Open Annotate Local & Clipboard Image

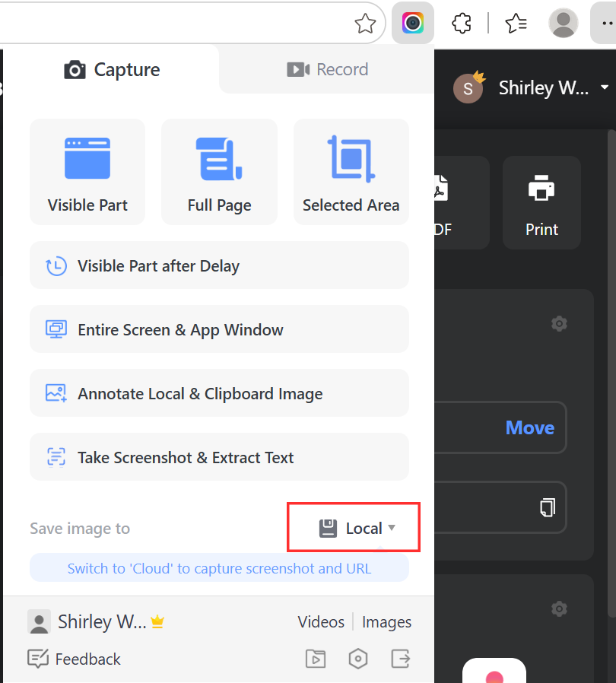[219, 393]
